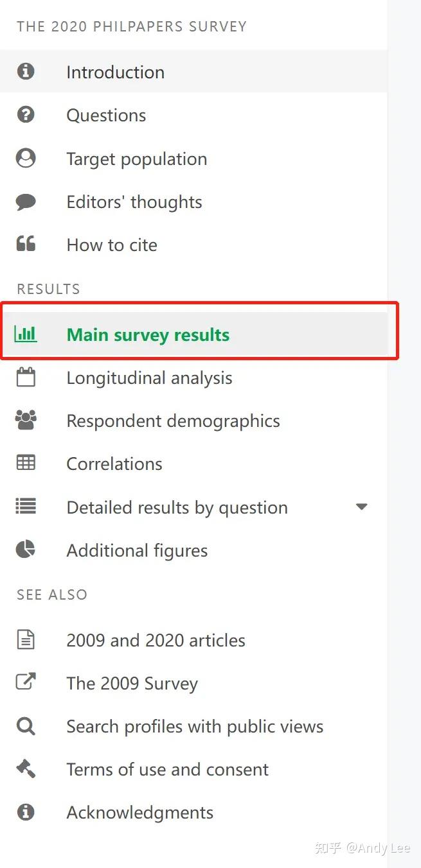Screen dimensions: 421x868
Task: Open the Acknowledgments page
Action: [x=139, y=812]
